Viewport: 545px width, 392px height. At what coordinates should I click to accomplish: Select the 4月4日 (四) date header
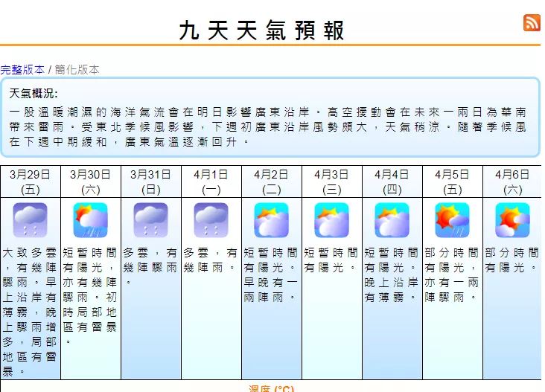[392, 182]
